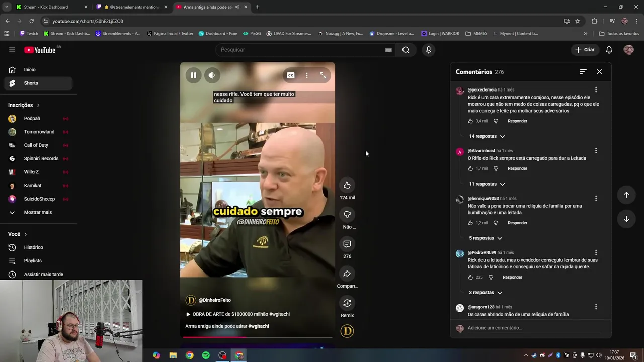Open the on-screen keyboard in search box
The width and height of the screenshot is (644, 362).
click(x=388, y=50)
